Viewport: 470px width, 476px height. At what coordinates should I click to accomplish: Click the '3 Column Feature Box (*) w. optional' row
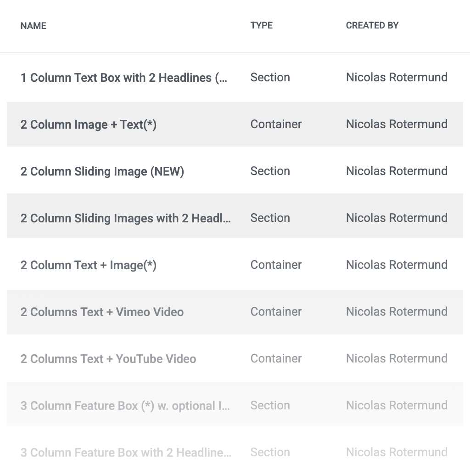125,406
